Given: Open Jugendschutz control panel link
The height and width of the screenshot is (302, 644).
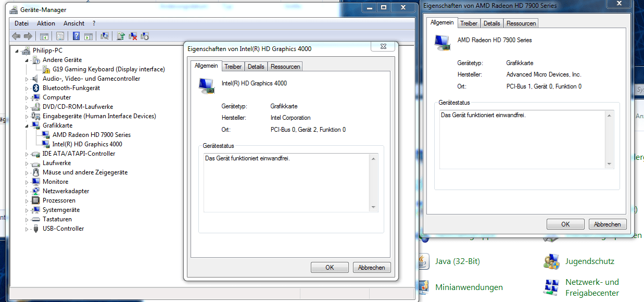Looking at the screenshot, I should pyautogui.click(x=589, y=261).
